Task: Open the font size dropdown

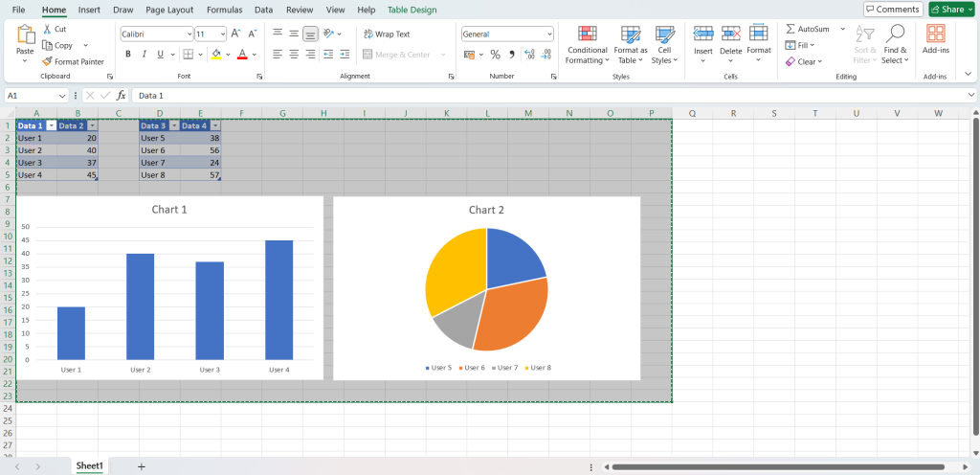Action: (222, 34)
